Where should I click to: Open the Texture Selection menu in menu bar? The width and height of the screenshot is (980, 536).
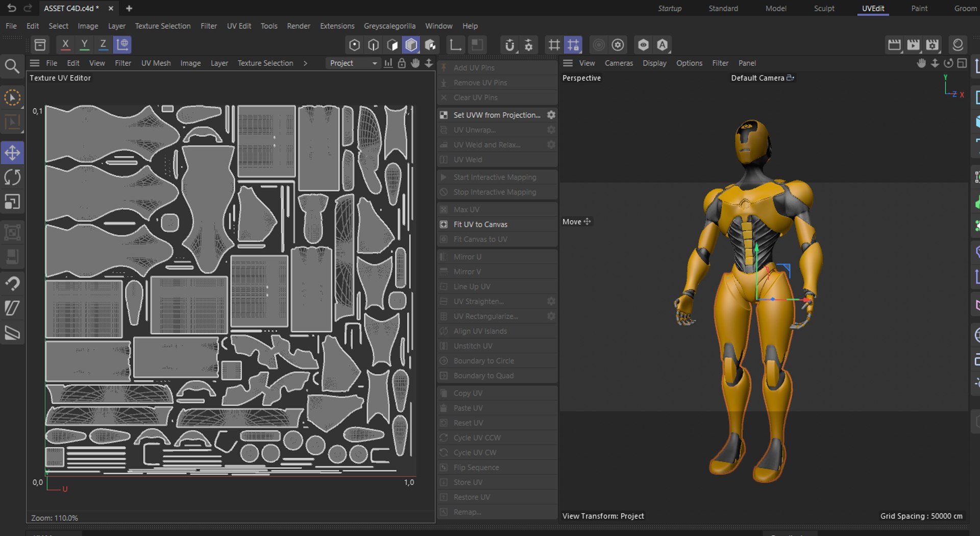162,26
